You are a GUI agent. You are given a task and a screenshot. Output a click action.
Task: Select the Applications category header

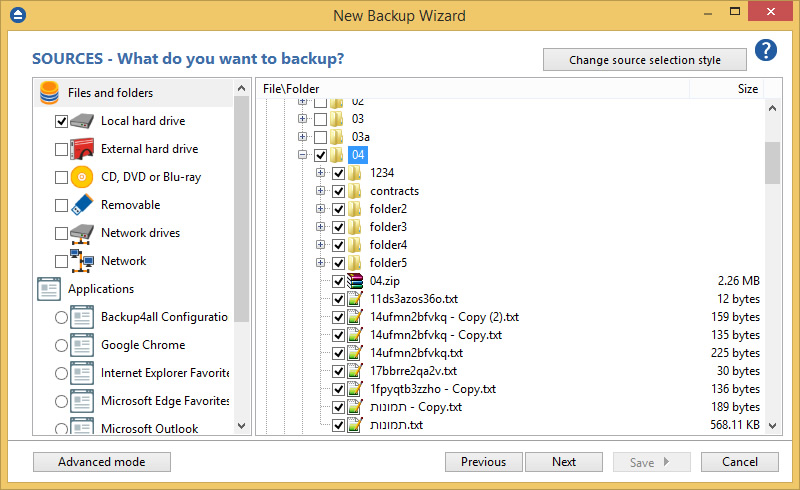(100, 289)
